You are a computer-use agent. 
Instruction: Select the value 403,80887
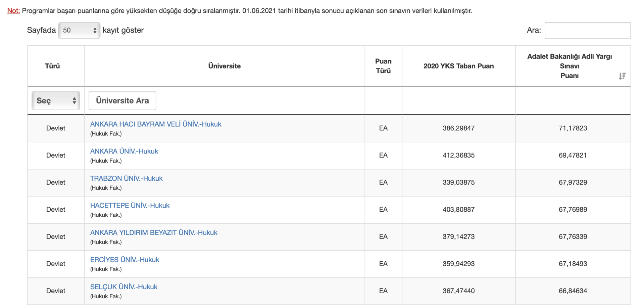point(459,210)
